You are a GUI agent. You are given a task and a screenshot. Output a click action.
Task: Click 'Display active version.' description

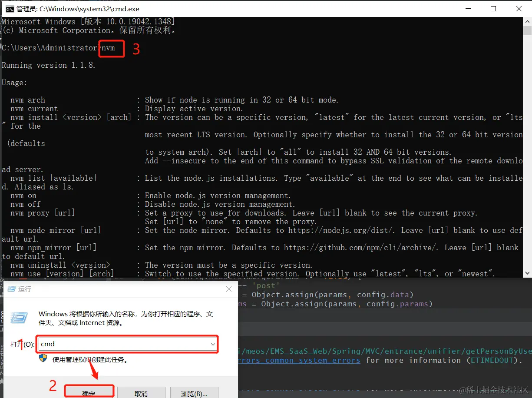pos(194,109)
